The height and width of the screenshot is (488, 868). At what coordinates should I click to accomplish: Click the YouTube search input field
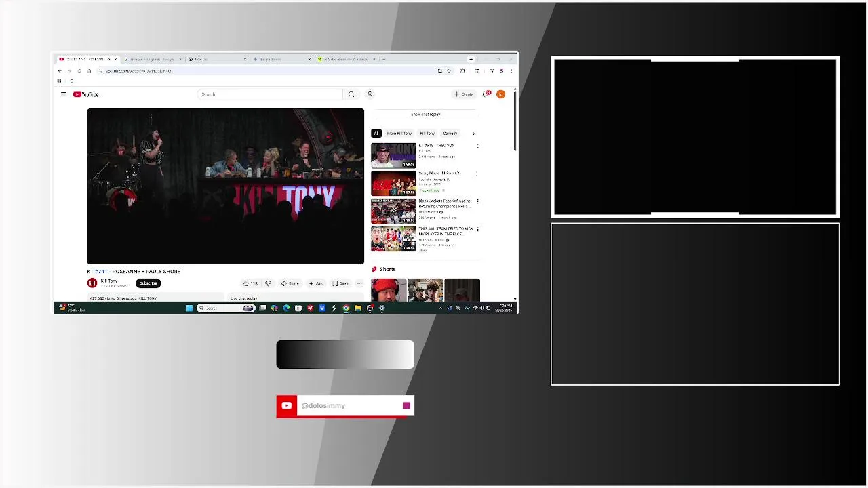[x=270, y=94]
